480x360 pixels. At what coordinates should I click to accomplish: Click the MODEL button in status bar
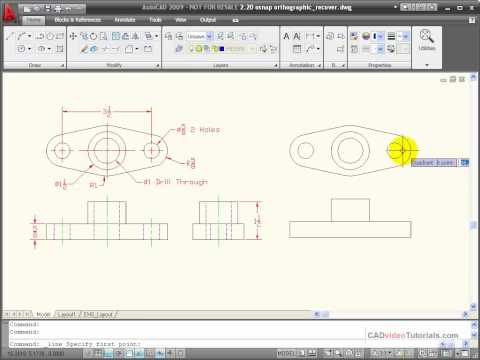click(286, 353)
